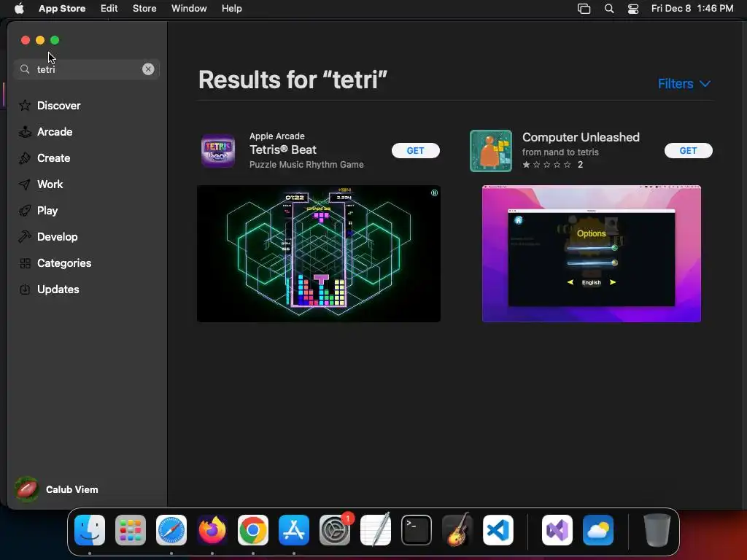Screen dimensions: 747x560
Task: Click inside the tetri search field
Action: pos(86,69)
